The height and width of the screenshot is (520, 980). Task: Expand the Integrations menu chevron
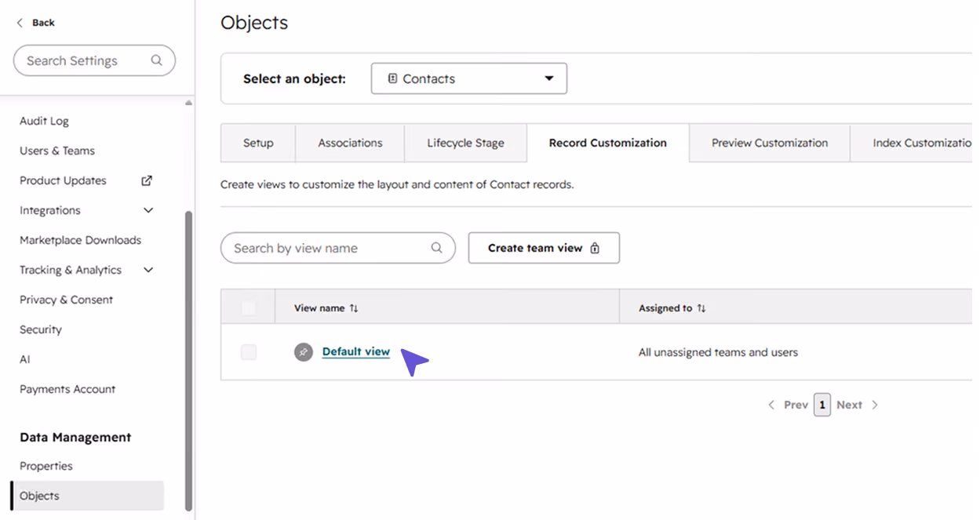(148, 210)
